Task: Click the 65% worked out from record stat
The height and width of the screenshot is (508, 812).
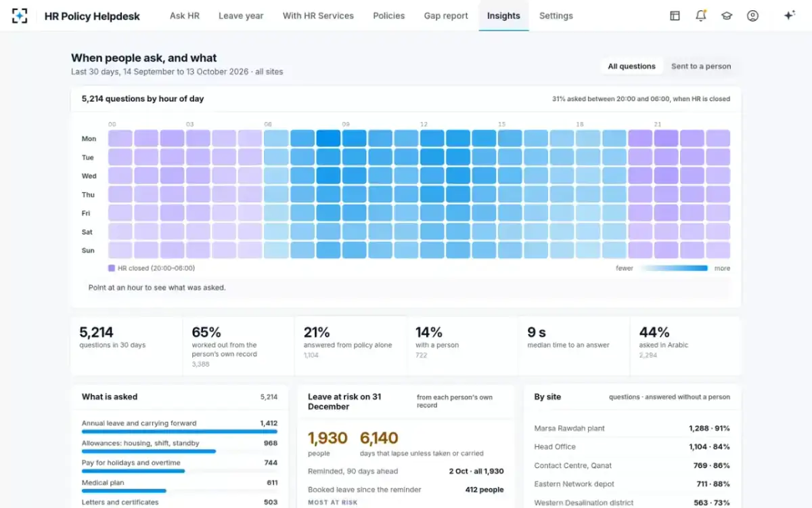Action: (239, 345)
